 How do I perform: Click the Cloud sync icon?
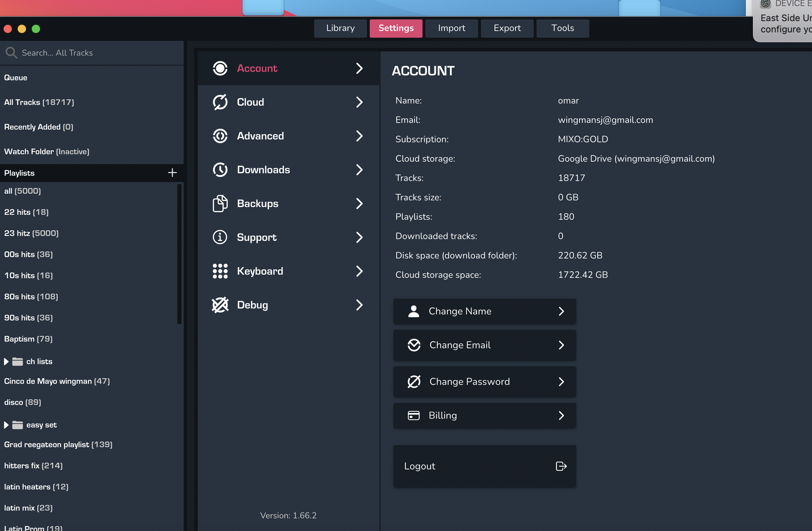tap(220, 102)
